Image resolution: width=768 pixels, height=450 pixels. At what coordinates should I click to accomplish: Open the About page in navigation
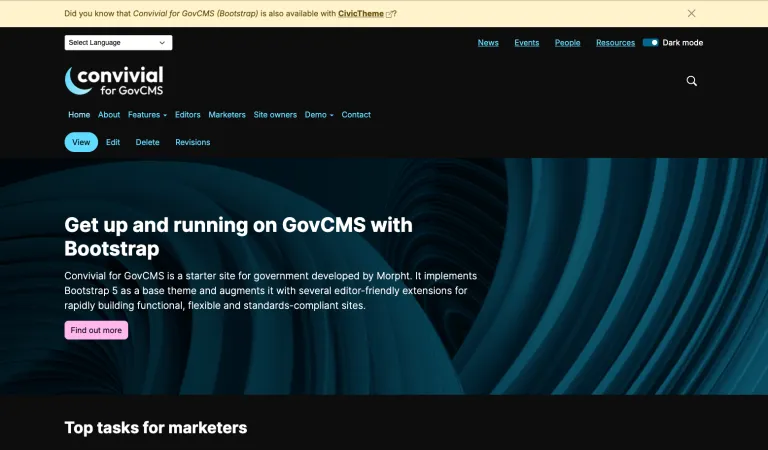coord(109,115)
